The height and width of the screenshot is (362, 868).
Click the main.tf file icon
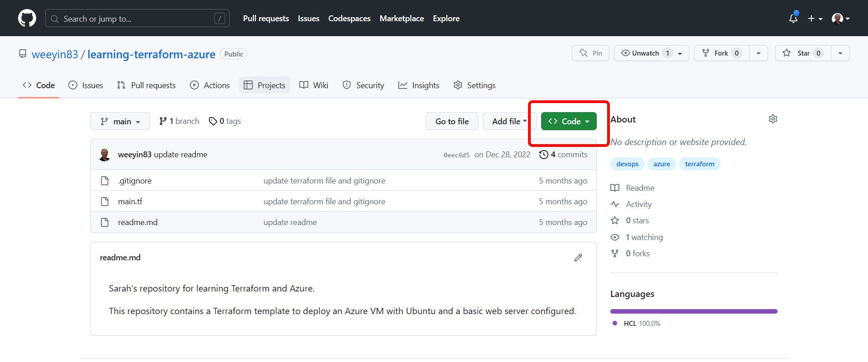point(105,202)
